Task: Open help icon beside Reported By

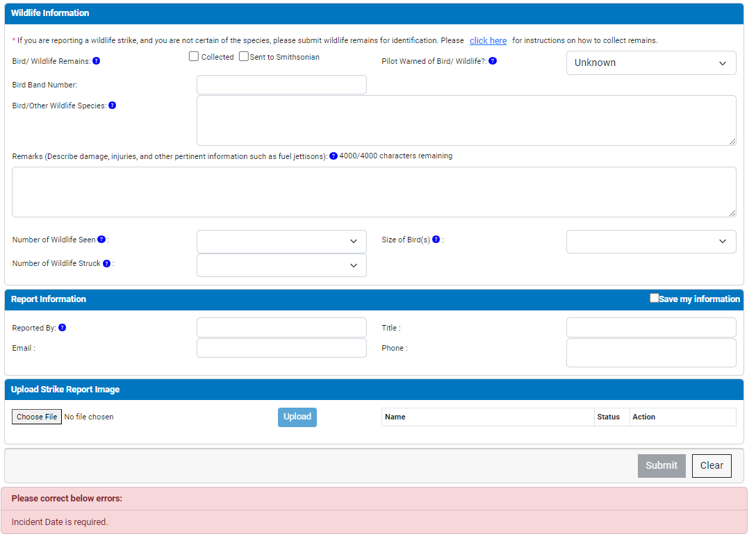Action: pos(63,327)
